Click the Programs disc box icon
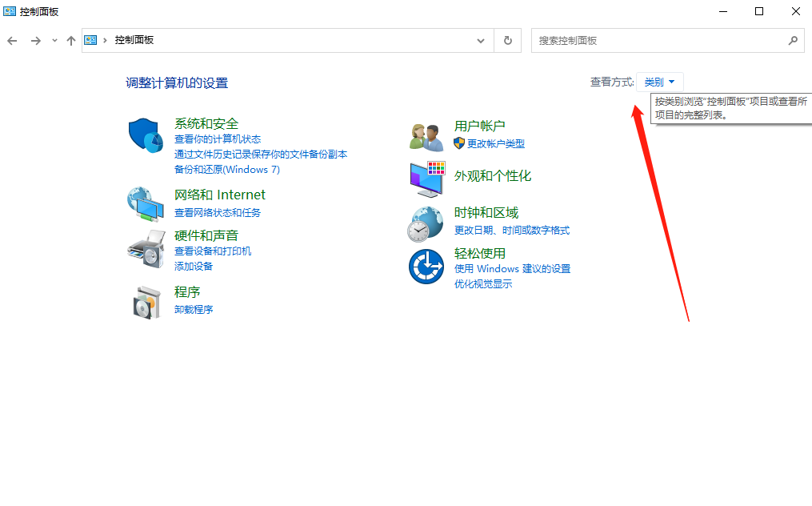Viewport: 812px width, 506px height. (146, 302)
